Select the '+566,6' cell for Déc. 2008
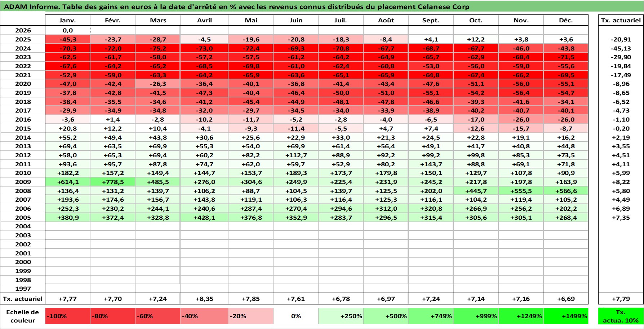Viewport: 644px width, 329px height. click(x=566, y=191)
